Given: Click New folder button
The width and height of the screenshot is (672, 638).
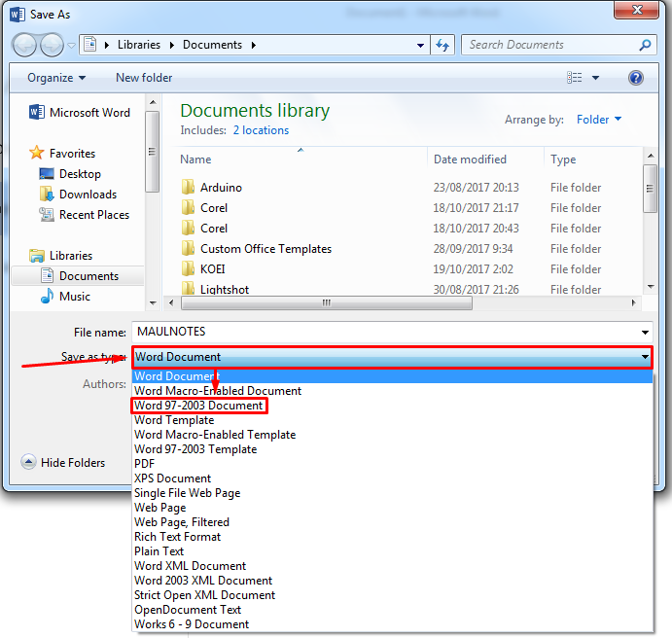Looking at the screenshot, I should point(144,78).
